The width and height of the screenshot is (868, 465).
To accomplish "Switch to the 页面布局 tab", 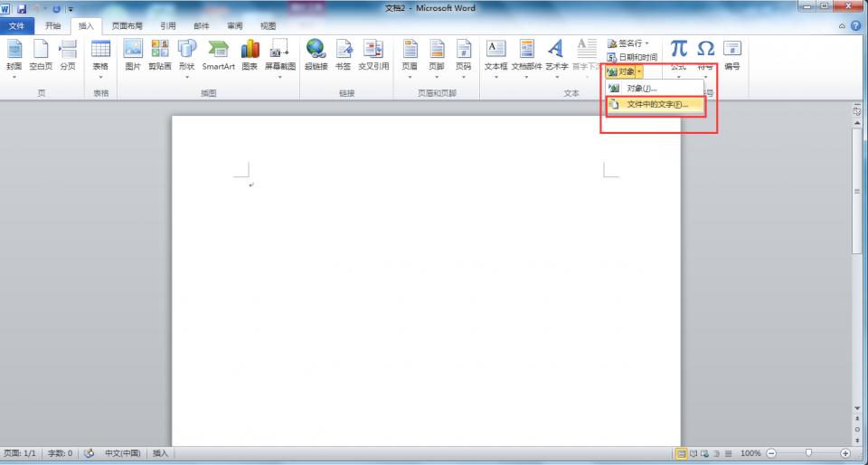I will point(127,26).
